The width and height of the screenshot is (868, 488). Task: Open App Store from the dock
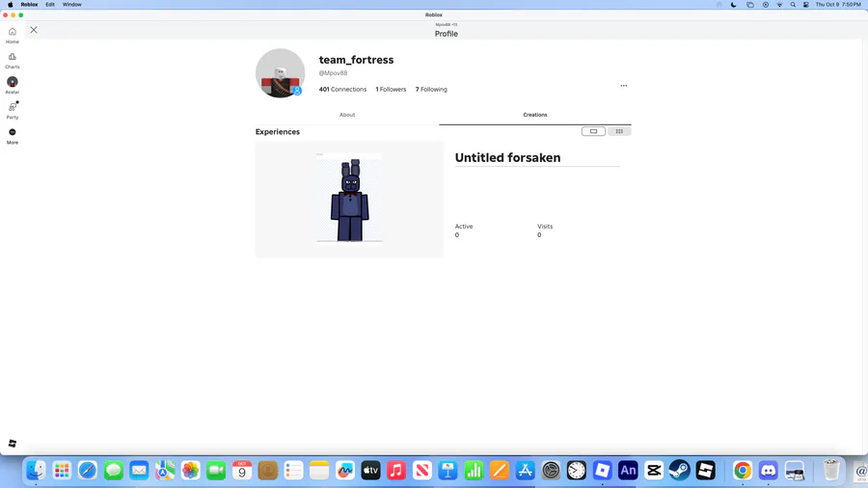(x=526, y=471)
